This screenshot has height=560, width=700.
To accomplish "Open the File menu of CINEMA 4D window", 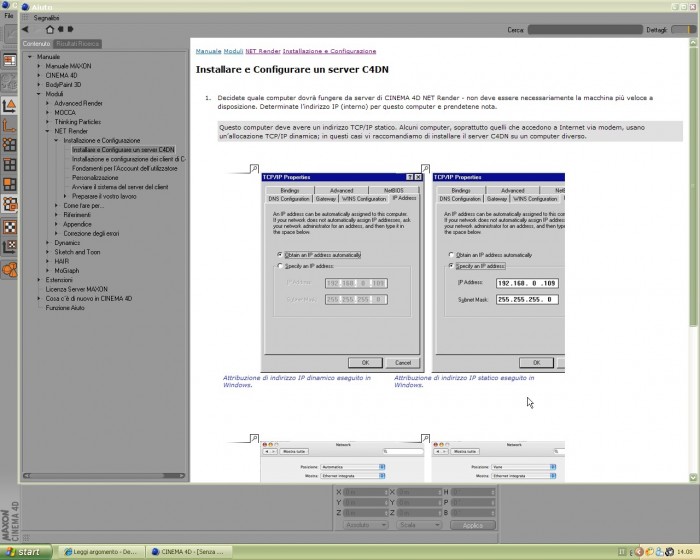I will pos(8,16).
